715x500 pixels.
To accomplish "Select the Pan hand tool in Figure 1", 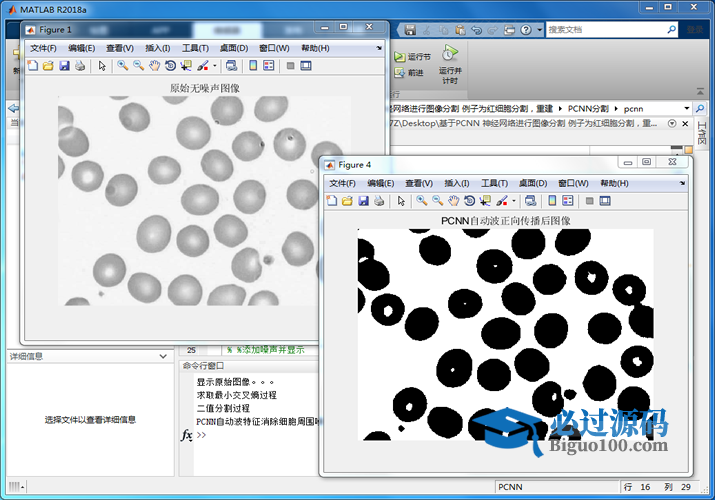I will [x=155, y=66].
